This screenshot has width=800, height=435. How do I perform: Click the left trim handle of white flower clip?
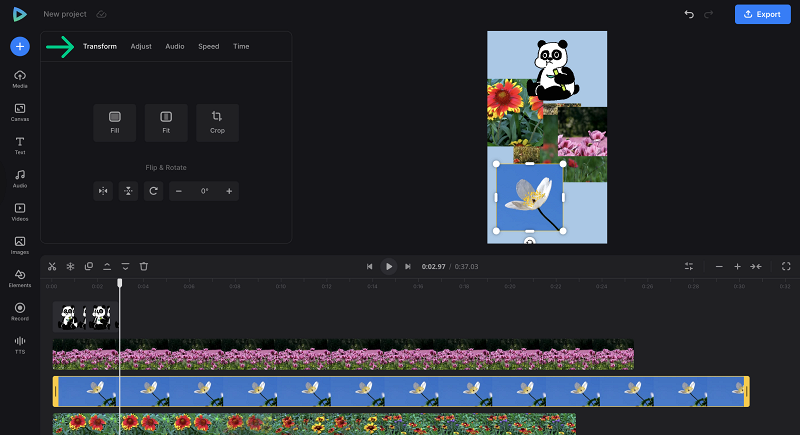56,392
